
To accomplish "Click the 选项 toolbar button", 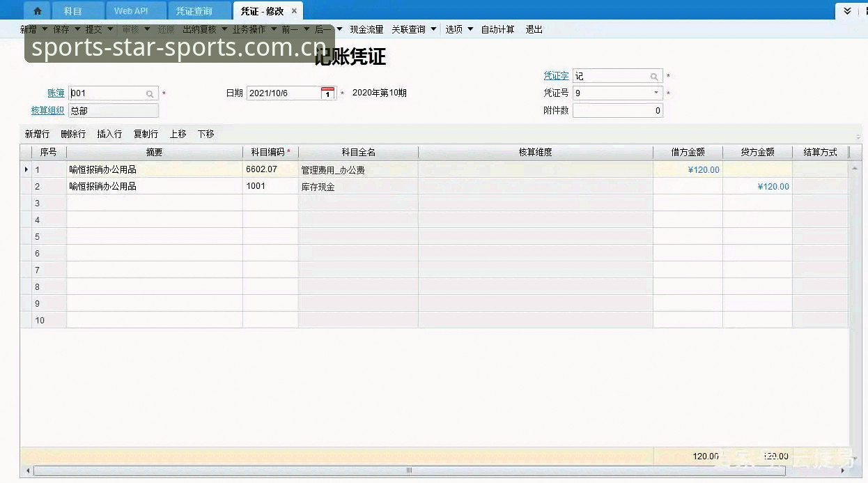I will click(454, 29).
